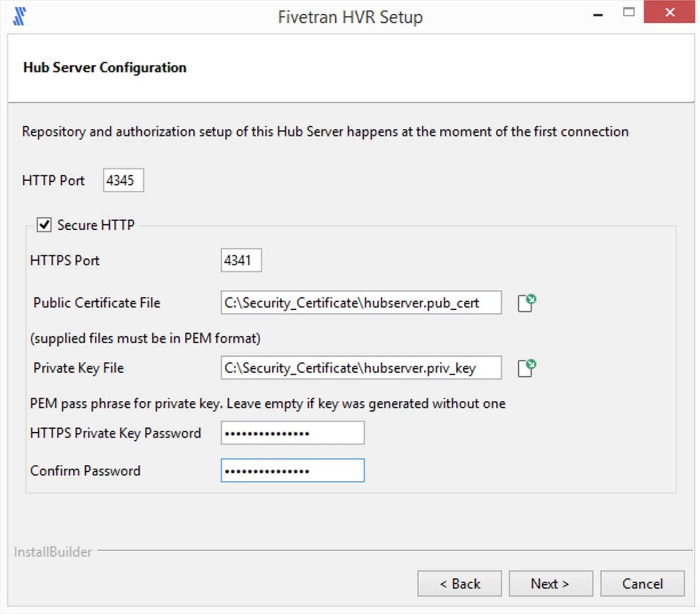
Task: Click inside the HTTPS Port field
Action: coord(241,260)
